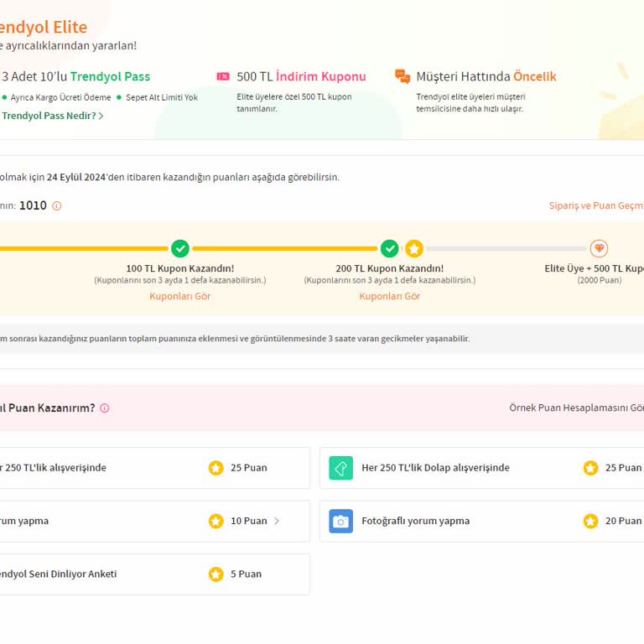Image resolution: width=644 pixels, height=644 pixels.
Task: Click star icon beside first 25 Puan shopping row
Action: click(x=216, y=468)
